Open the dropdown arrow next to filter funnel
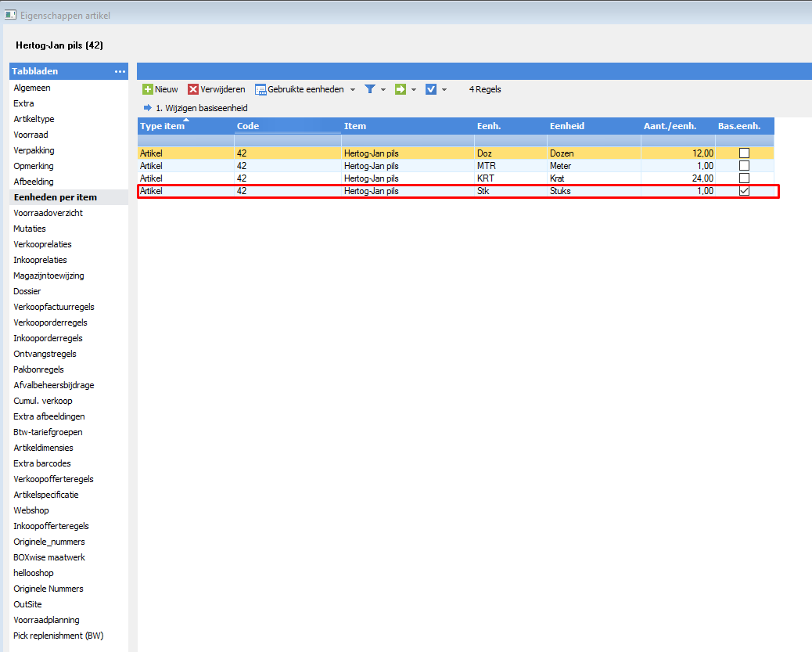The image size is (812, 652). tap(383, 90)
